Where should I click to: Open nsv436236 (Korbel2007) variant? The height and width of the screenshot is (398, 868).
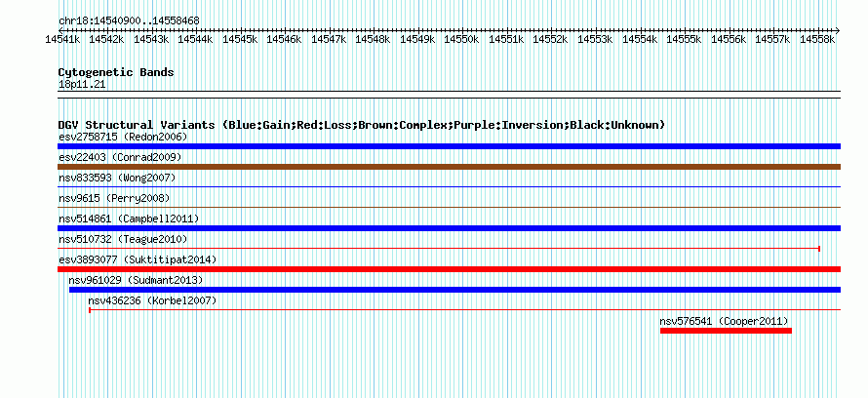152,300
